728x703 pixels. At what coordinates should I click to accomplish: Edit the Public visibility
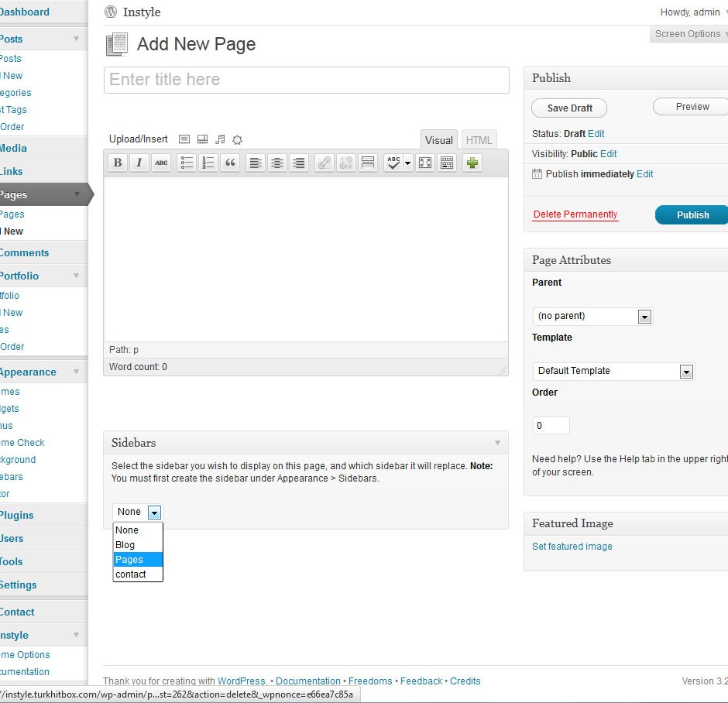pyautogui.click(x=608, y=154)
